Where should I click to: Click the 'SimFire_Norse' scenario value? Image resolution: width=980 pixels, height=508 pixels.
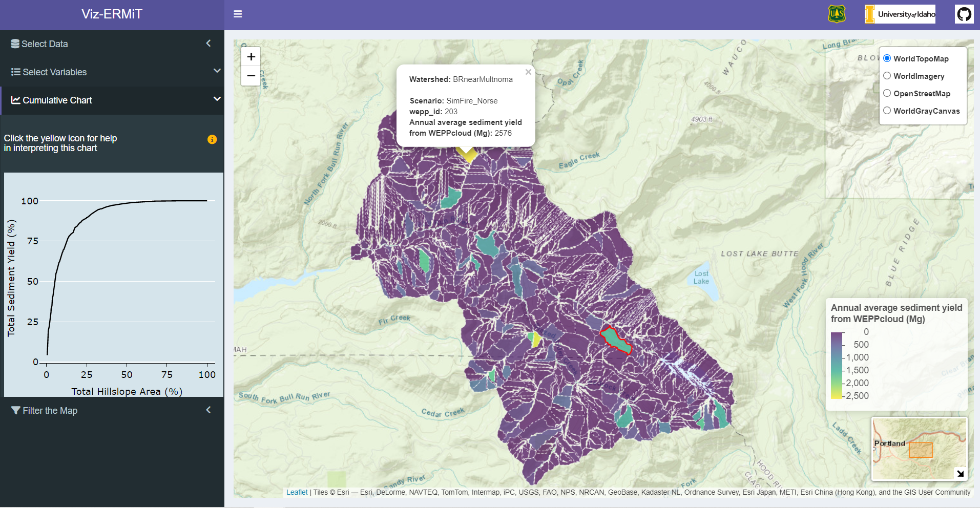point(472,101)
